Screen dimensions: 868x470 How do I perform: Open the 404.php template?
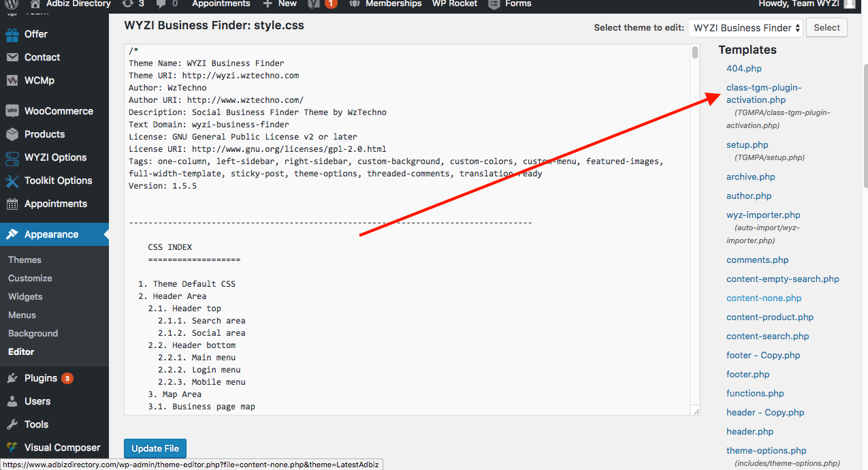pyautogui.click(x=743, y=68)
